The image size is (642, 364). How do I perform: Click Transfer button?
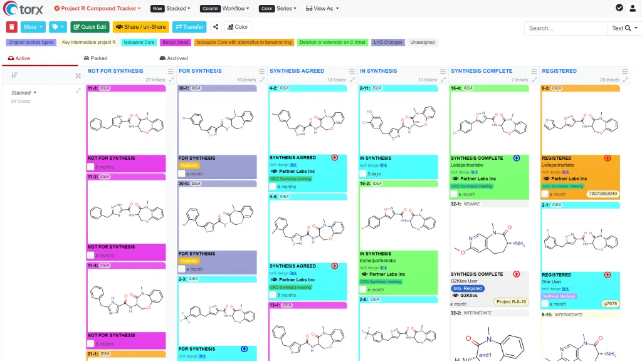189,27
